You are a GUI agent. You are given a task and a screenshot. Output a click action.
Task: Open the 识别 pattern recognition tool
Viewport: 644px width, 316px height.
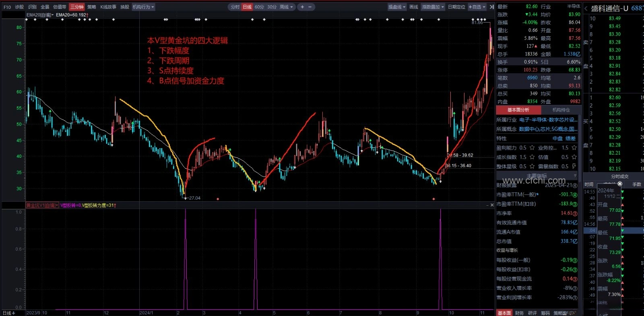[32, 7]
